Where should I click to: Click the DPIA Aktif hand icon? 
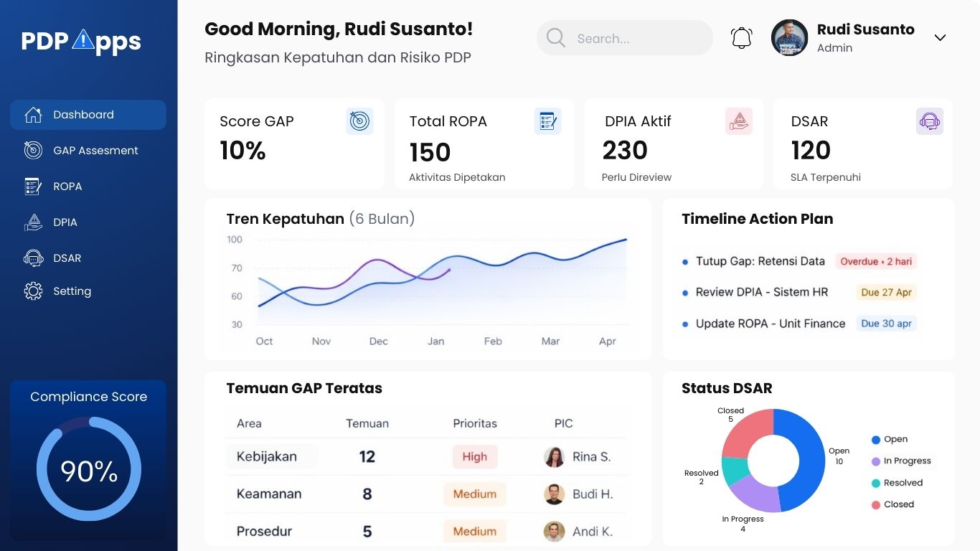click(738, 121)
